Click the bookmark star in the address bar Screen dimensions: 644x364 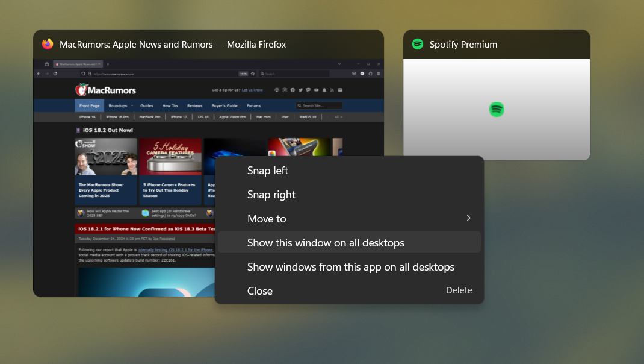point(253,74)
